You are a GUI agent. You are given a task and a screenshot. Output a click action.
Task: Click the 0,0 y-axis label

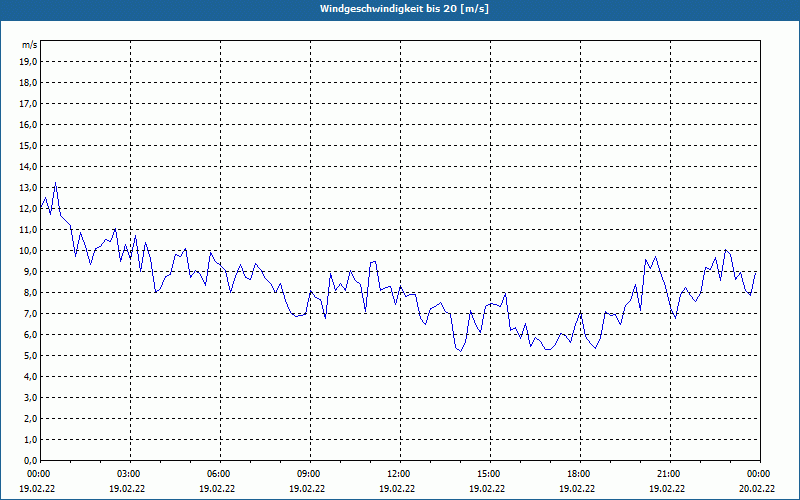(x=31, y=461)
